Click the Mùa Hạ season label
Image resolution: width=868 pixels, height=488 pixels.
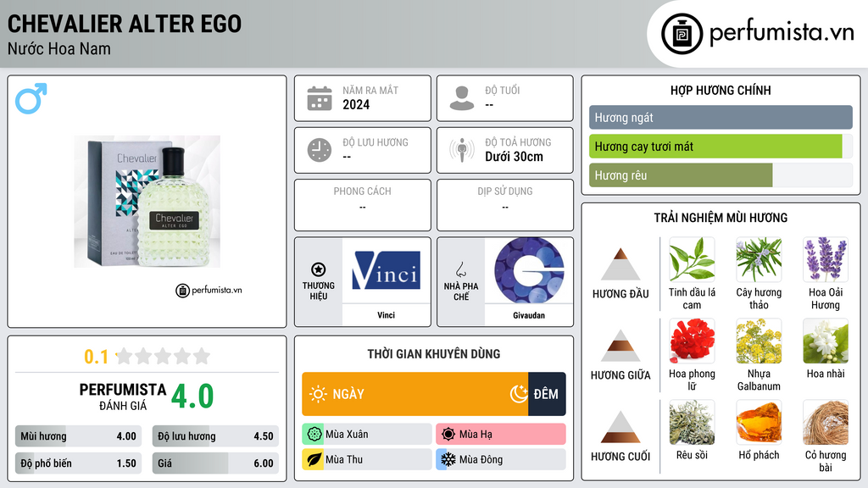tap(476, 435)
